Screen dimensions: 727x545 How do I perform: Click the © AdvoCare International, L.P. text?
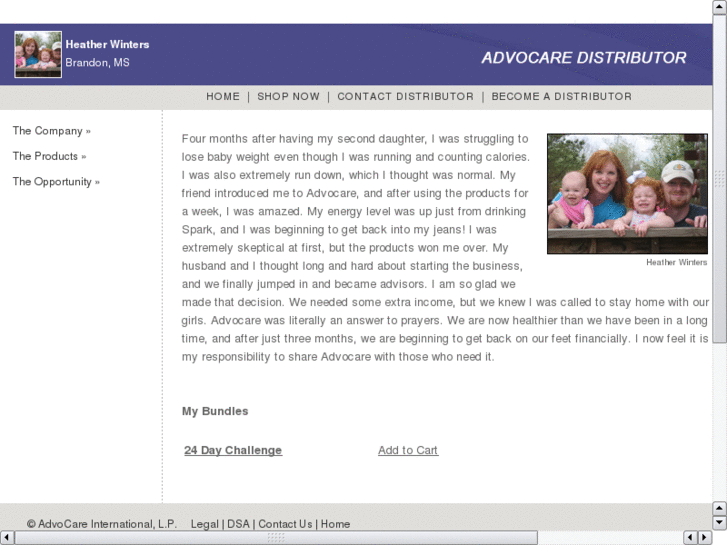tap(102, 524)
